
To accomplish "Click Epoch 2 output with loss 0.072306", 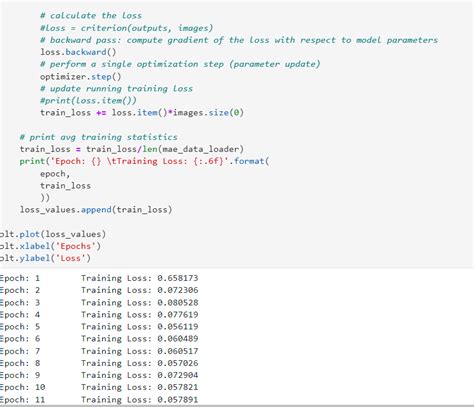I will click(99, 290).
